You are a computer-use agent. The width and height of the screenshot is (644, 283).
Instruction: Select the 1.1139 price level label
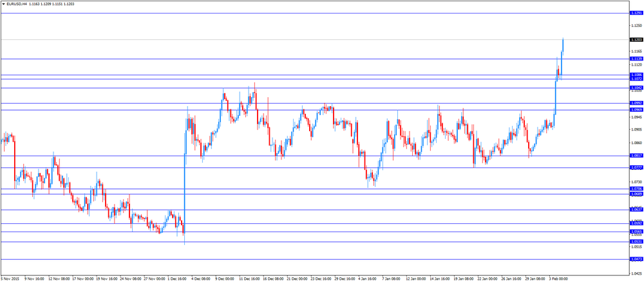tap(636, 59)
